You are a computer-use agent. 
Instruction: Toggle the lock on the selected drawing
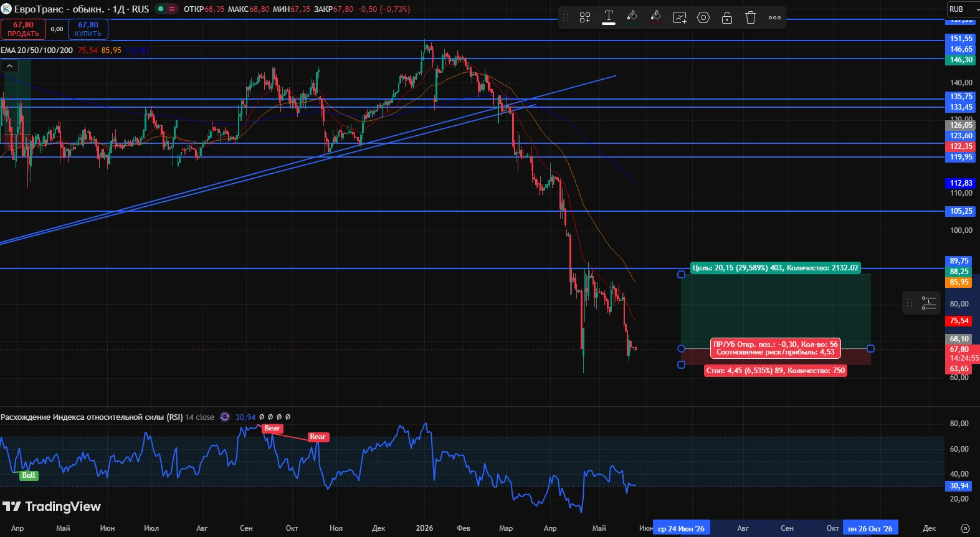pyautogui.click(x=727, y=17)
